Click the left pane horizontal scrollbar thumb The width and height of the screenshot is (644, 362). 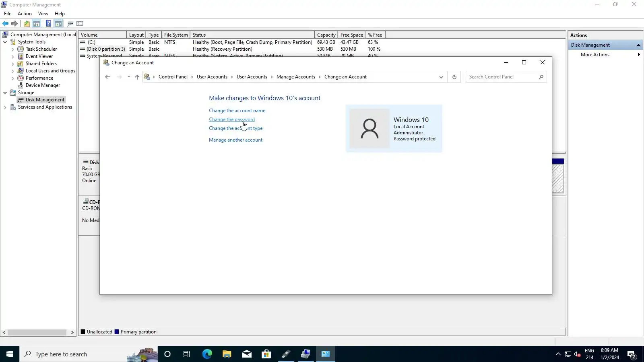[37, 332]
